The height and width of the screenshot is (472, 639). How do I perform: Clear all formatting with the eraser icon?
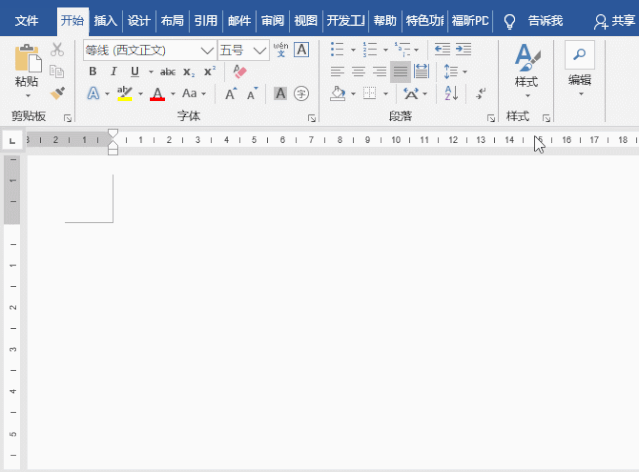click(239, 71)
